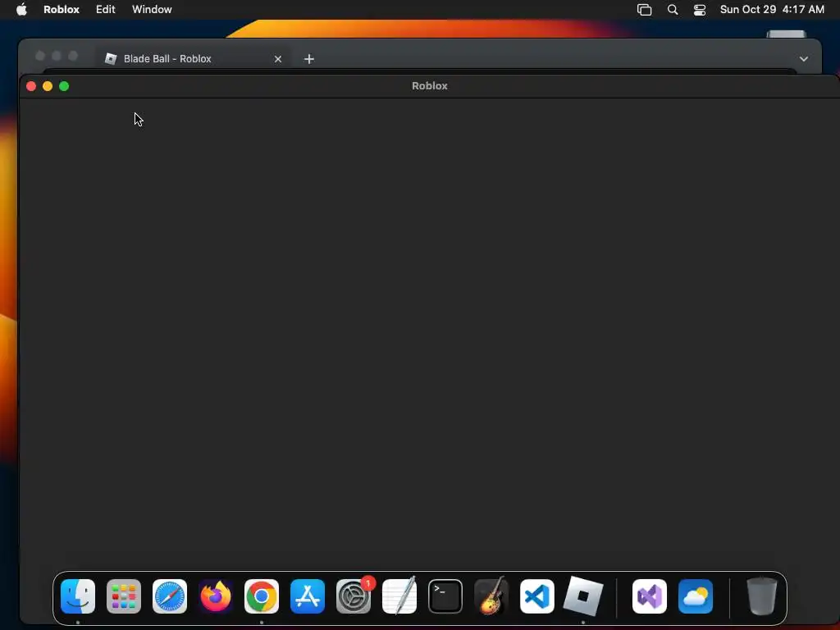The height and width of the screenshot is (630, 840).
Task: Add a new browser tab
Action: [309, 59]
